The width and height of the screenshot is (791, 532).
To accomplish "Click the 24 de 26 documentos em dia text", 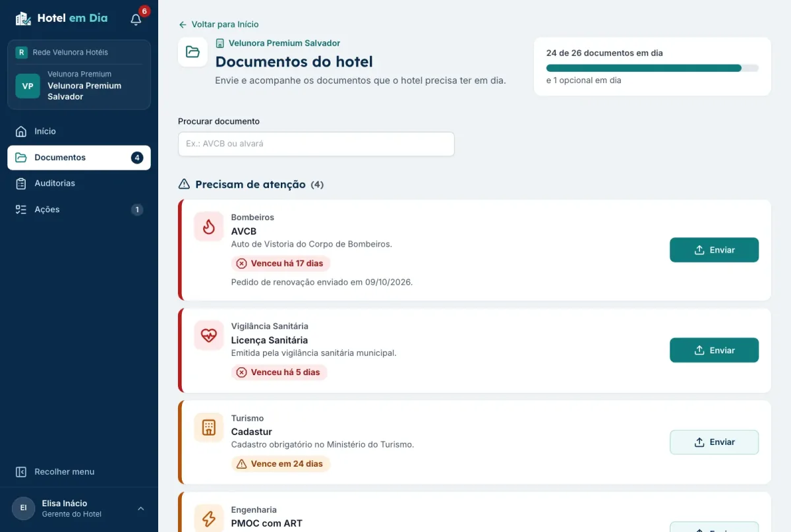I will (x=604, y=53).
